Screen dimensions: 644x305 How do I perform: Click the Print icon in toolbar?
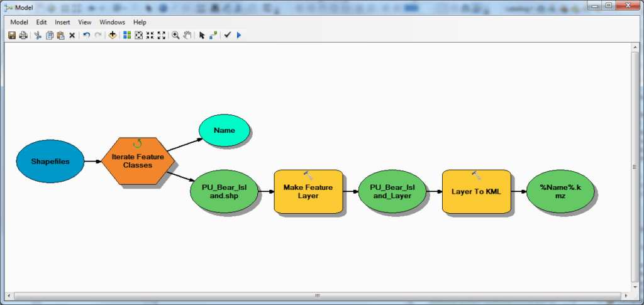(x=23, y=35)
